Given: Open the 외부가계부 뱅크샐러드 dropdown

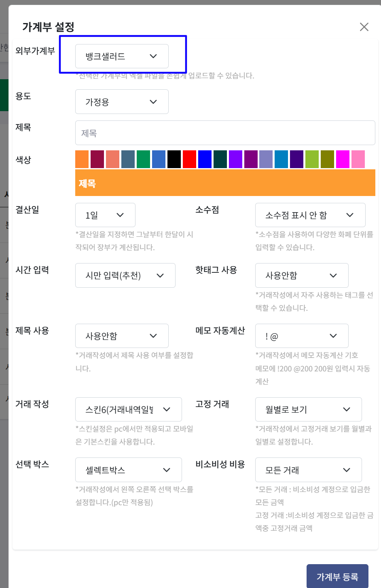Looking at the screenshot, I should (x=122, y=56).
